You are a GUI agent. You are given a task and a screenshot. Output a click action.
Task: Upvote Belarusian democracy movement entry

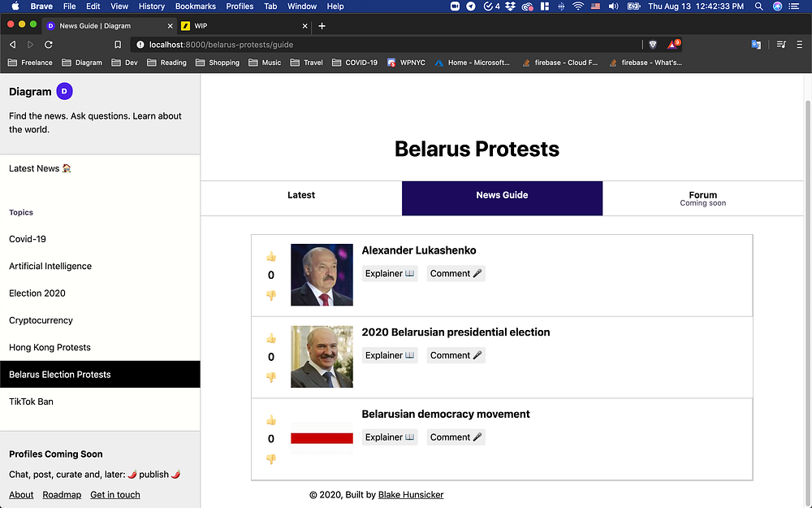[x=271, y=420]
